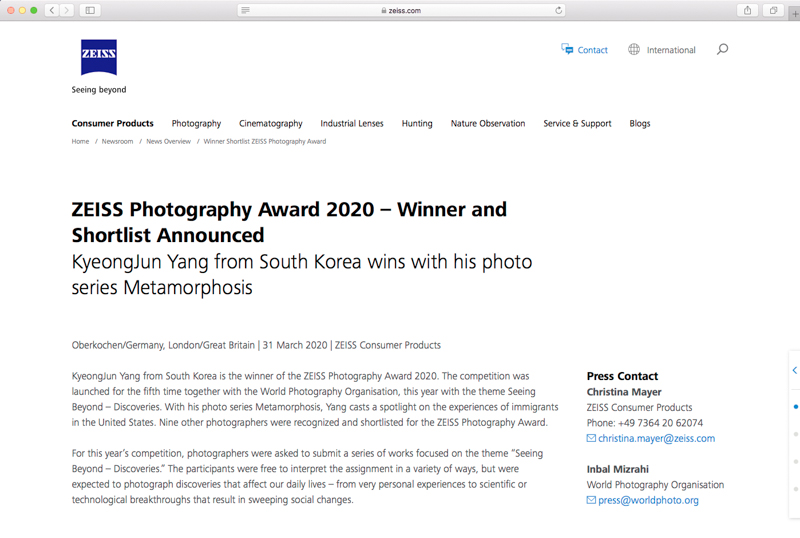The height and width of the screenshot is (538, 800).
Task: Click the zeiss.com address bar
Action: 401,10
